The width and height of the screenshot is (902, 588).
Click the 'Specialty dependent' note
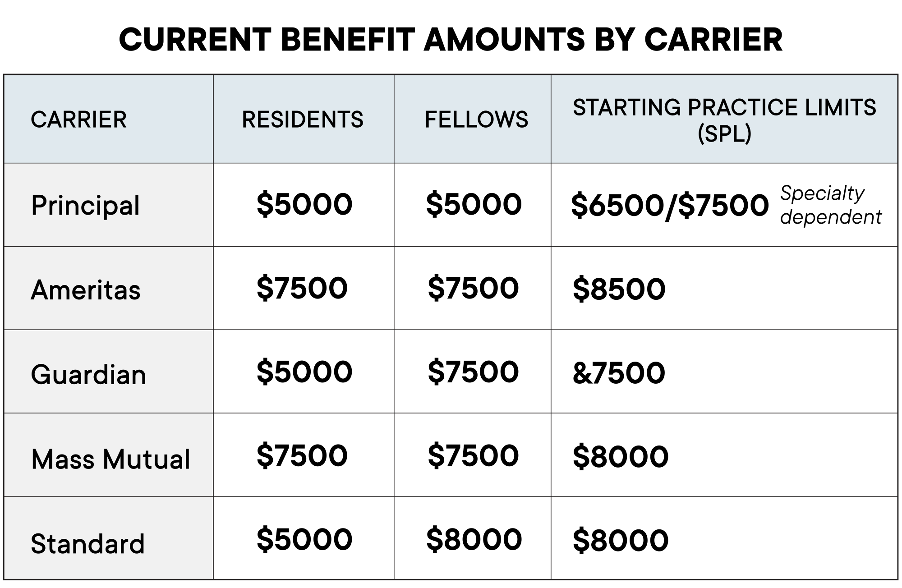[x=831, y=205]
